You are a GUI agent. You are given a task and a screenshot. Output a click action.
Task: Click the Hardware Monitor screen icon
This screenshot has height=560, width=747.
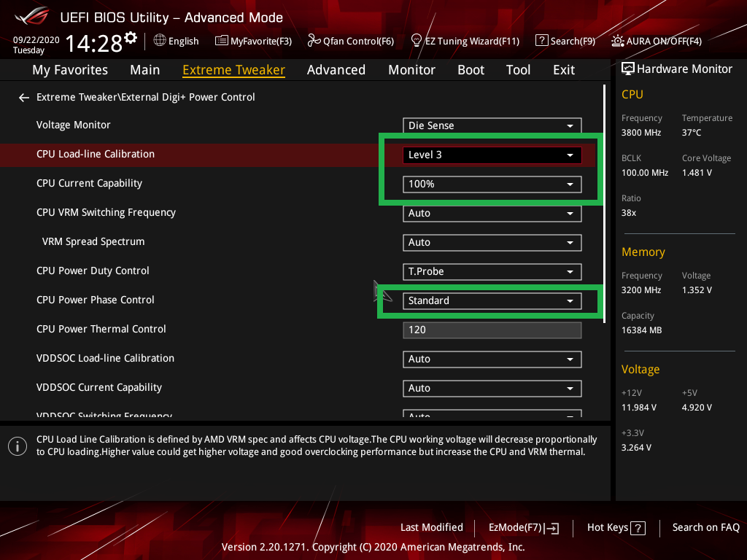pyautogui.click(x=628, y=69)
